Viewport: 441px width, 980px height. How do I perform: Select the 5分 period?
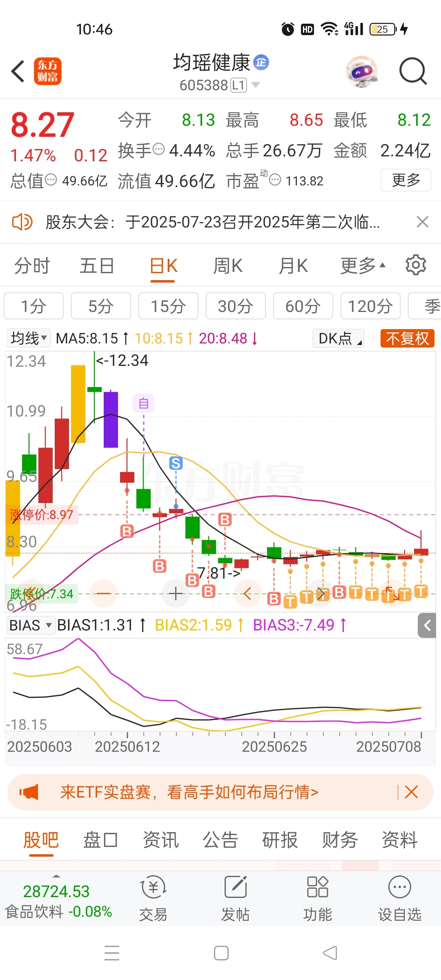tap(101, 306)
